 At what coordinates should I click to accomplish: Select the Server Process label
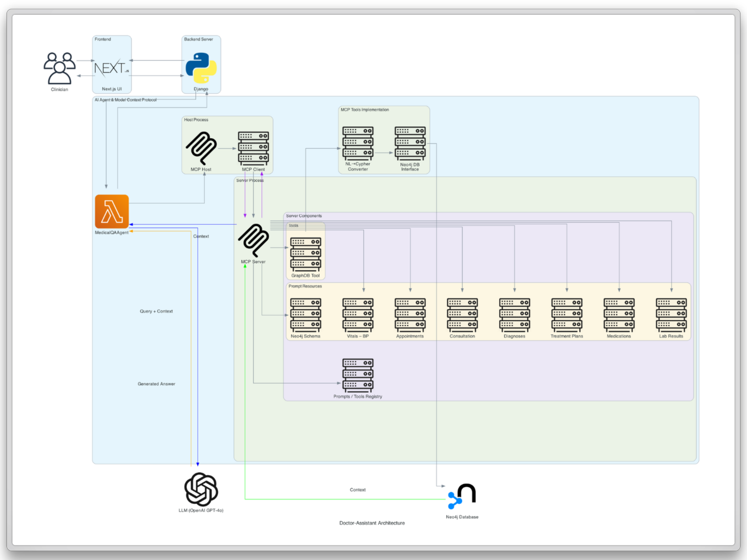250,180
